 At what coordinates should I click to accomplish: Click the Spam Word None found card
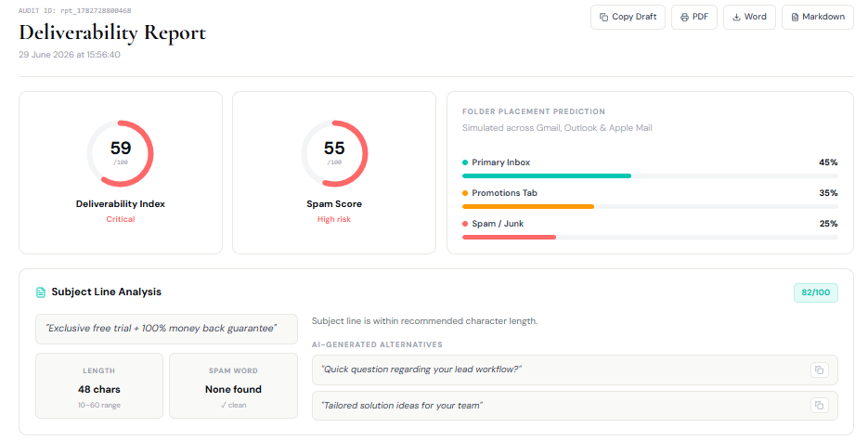click(x=233, y=386)
